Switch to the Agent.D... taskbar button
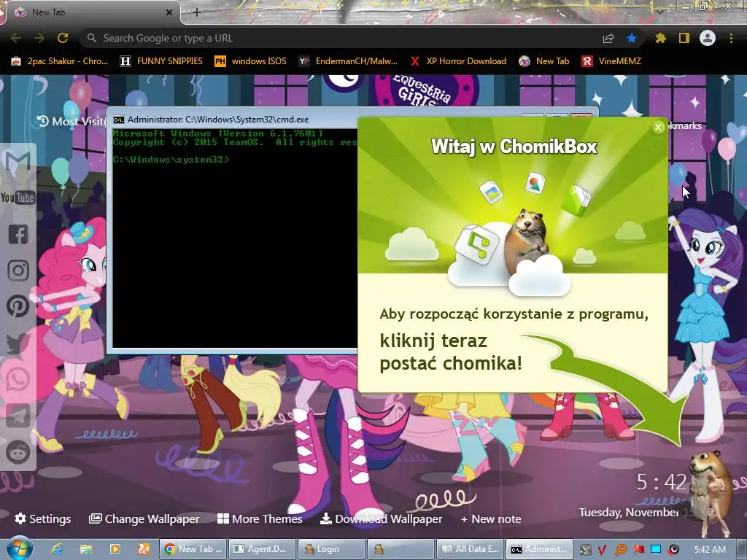The height and width of the screenshot is (560, 747). coord(262,549)
